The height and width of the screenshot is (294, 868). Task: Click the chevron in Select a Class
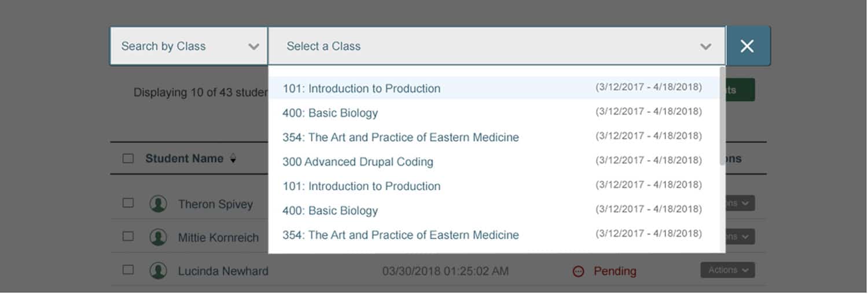pos(705,46)
